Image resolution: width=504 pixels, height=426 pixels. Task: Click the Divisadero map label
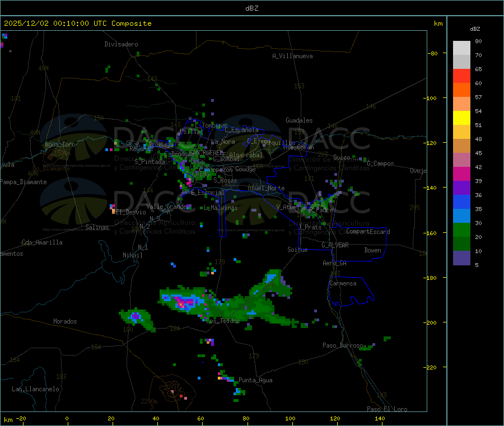point(121,44)
